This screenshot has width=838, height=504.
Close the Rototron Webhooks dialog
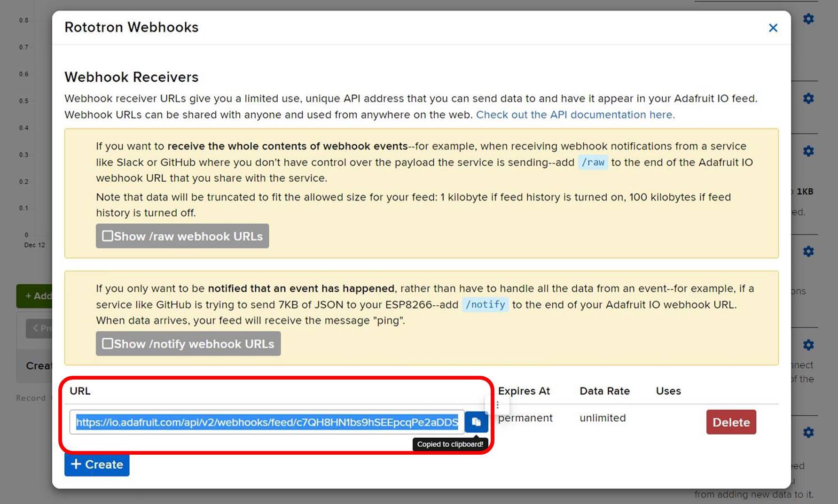coord(773,28)
